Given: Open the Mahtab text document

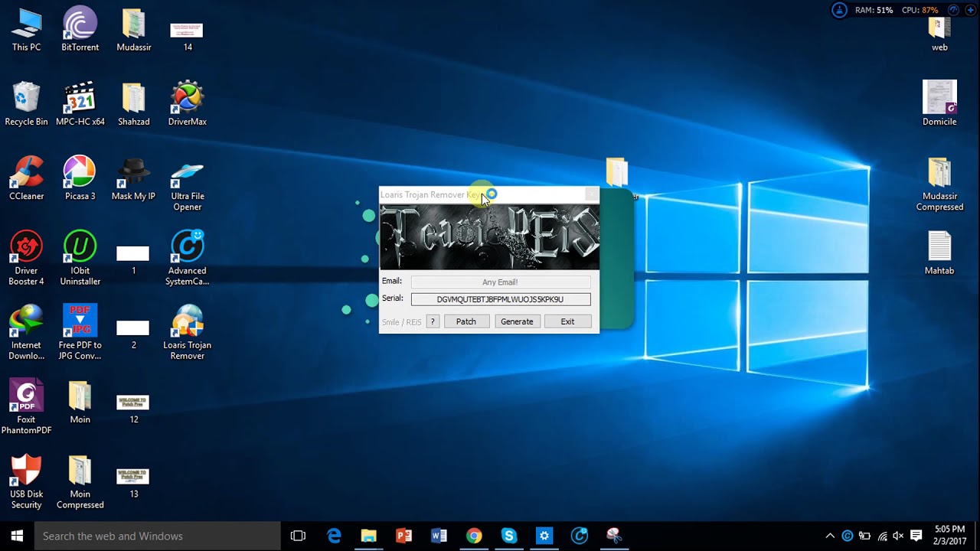Looking at the screenshot, I should click(x=939, y=253).
